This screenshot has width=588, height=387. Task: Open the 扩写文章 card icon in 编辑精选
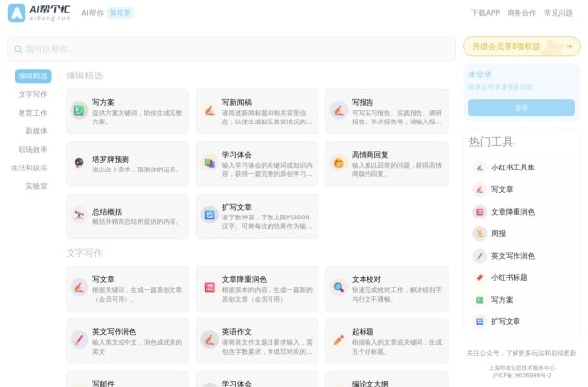pyautogui.click(x=210, y=216)
